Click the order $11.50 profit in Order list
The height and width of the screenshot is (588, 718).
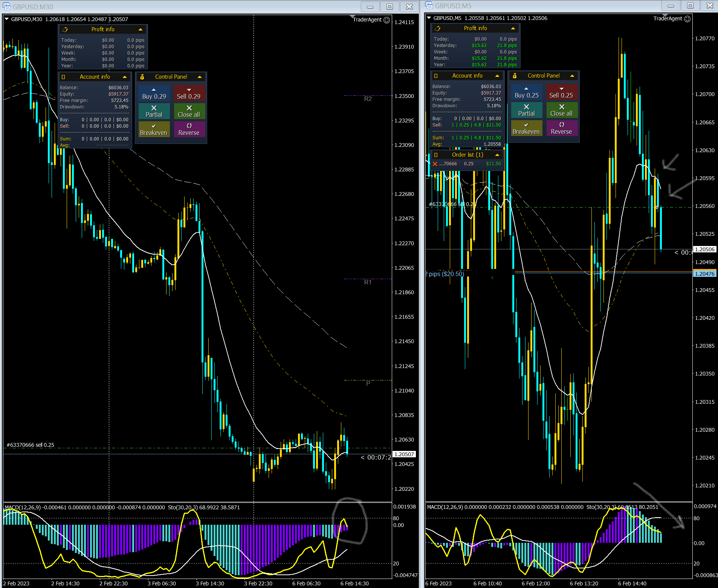(493, 164)
